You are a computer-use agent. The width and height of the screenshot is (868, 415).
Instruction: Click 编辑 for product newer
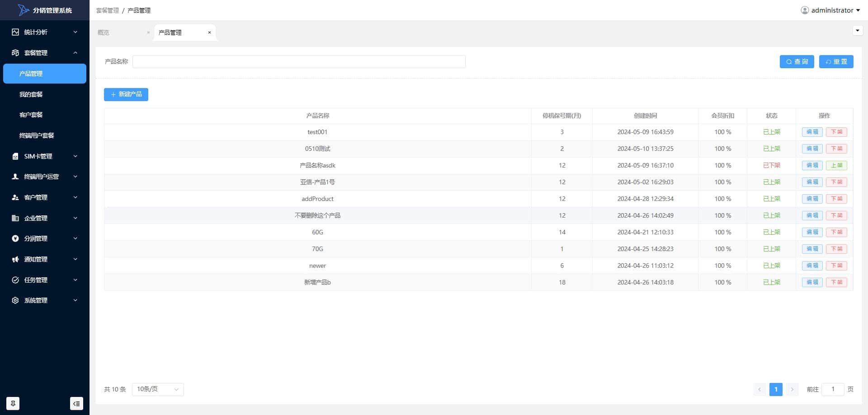[812, 266]
